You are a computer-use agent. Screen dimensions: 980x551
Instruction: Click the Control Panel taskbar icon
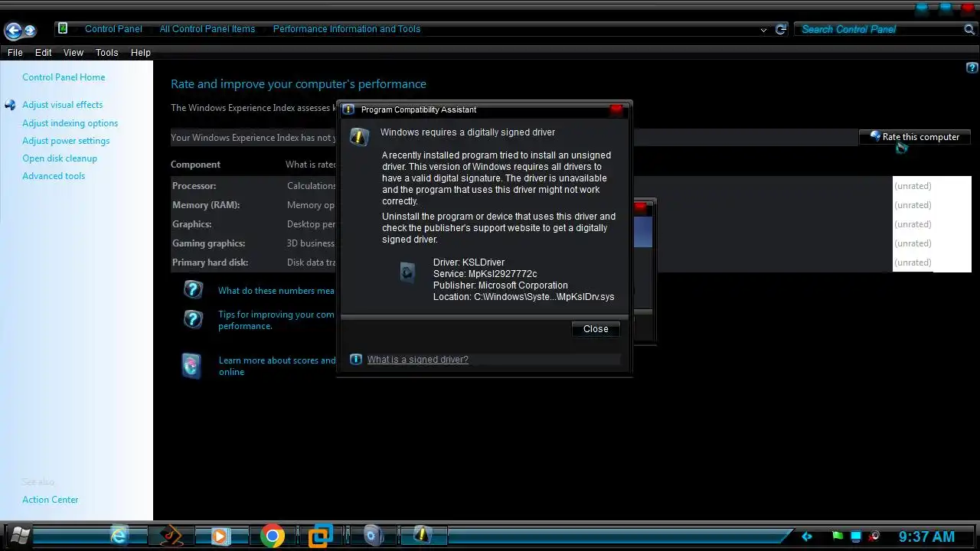372,536
